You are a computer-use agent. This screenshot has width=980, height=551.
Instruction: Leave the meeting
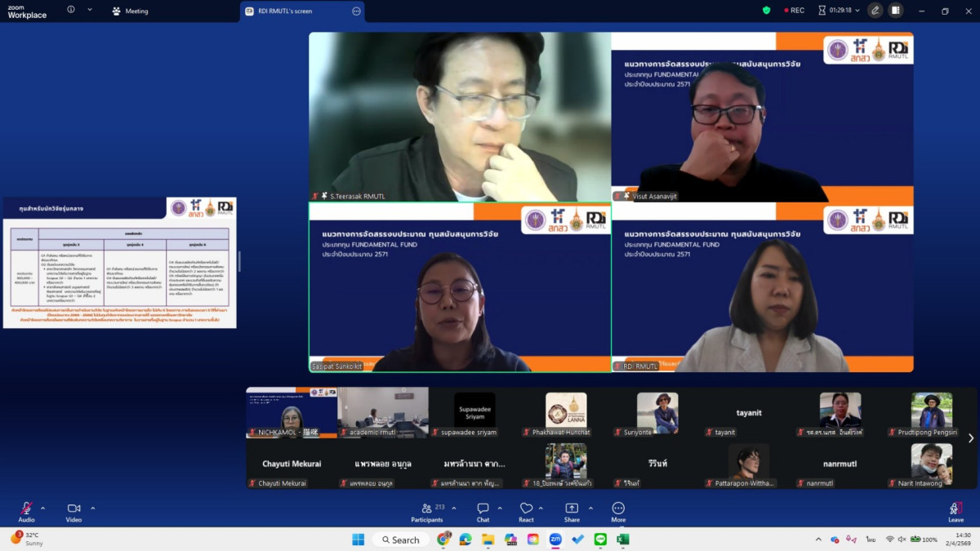[955, 511]
